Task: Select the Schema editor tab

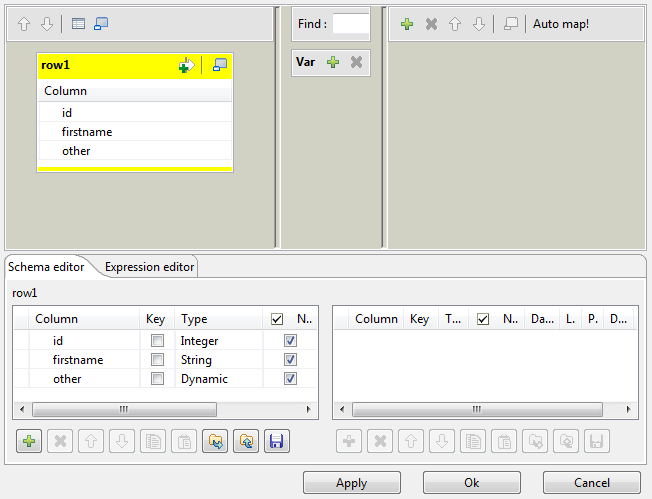Action: pyautogui.click(x=43, y=267)
